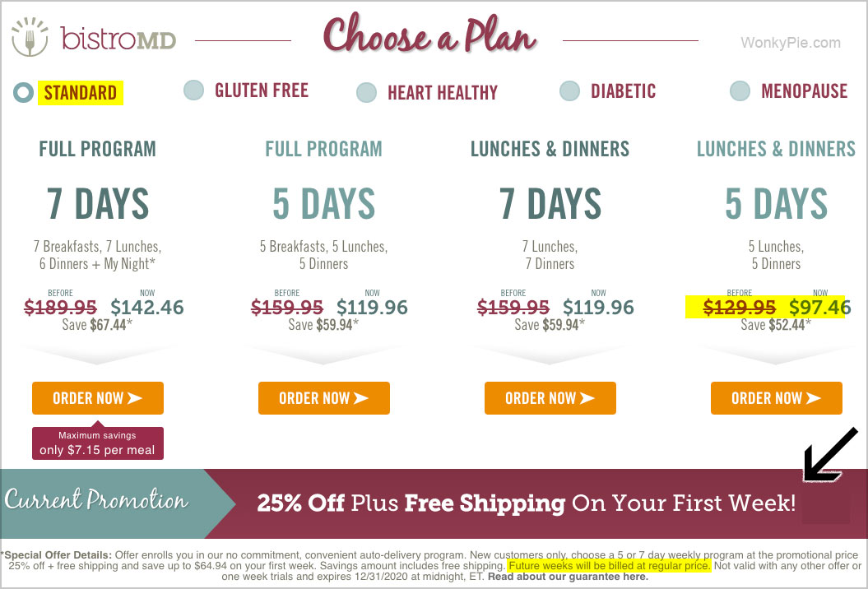The height and width of the screenshot is (589, 868).
Task: Click the Current Promotion banner label
Action: [97, 499]
